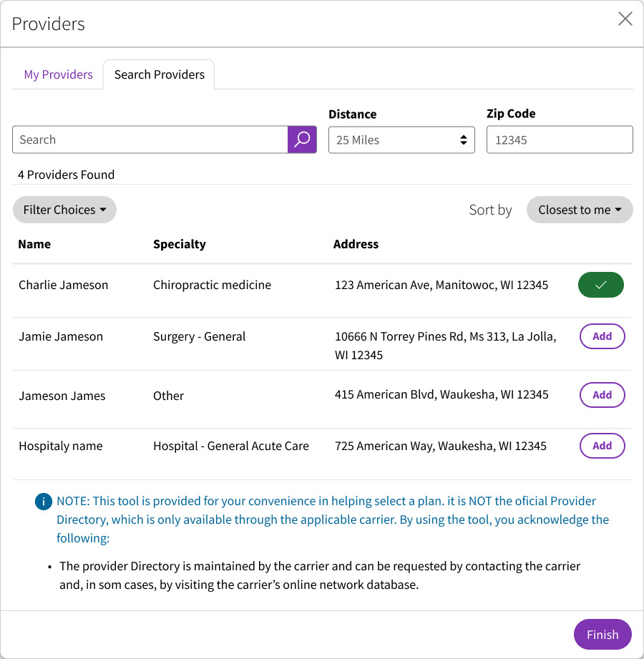Switch to the My Providers tab
Image resolution: width=644 pixels, height=659 pixels.
[58, 74]
